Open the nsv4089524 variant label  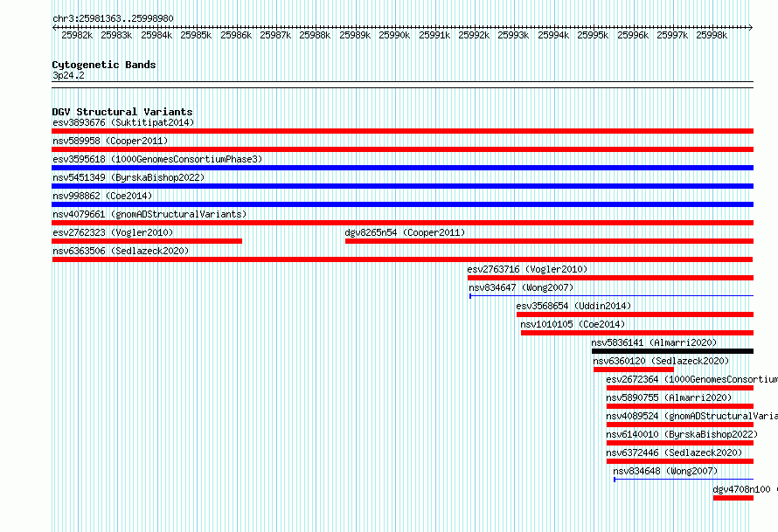click(x=691, y=416)
